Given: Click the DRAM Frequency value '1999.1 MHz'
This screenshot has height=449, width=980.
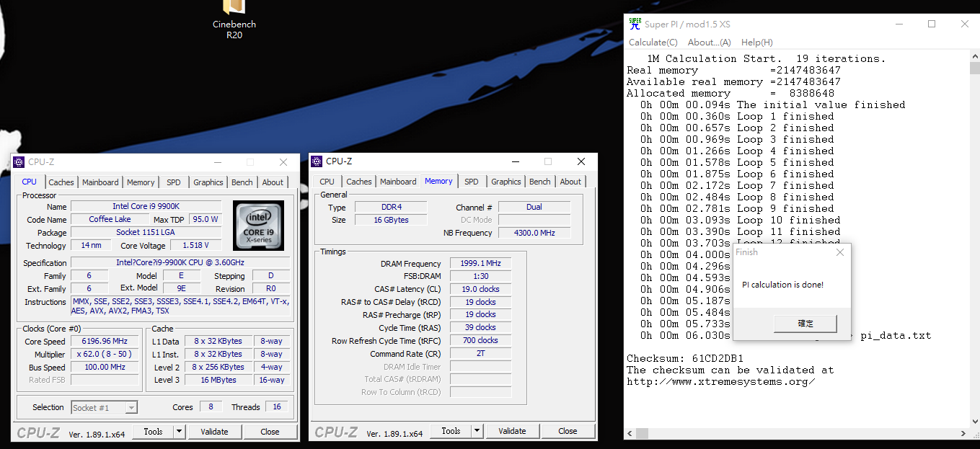Looking at the screenshot, I should point(481,264).
